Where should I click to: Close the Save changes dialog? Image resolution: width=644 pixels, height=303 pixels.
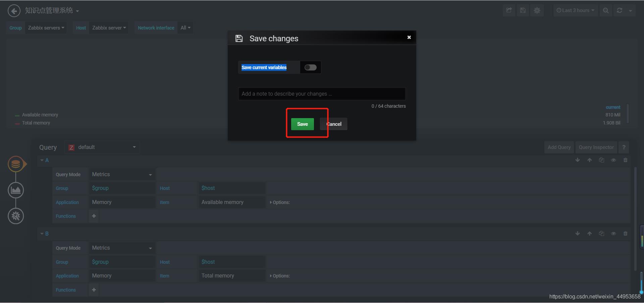(x=409, y=37)
